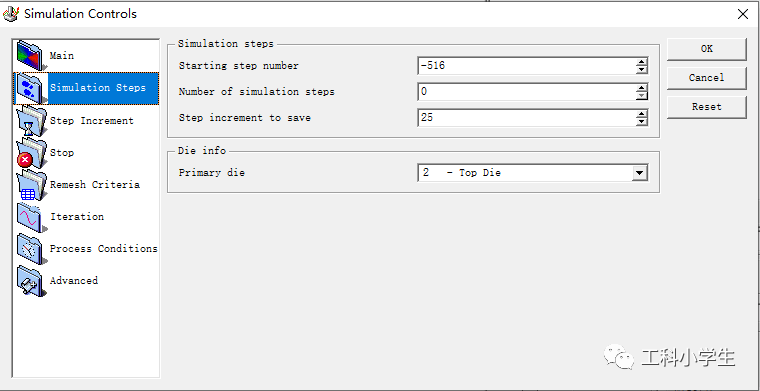Viewport: 760px width, 391px height.
Task: Open the Main settings page label
Action: click(x=62, y=56)
